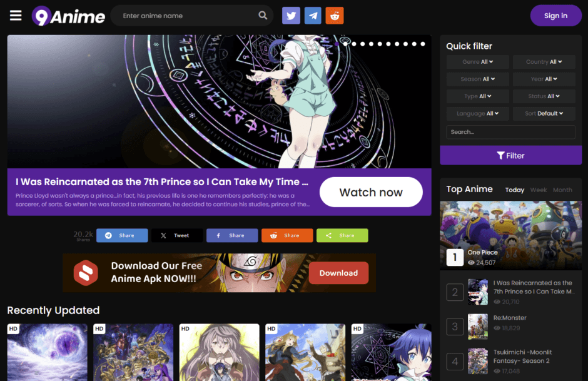
Task: Open the Year filter dropdown
Action: (544, 79)
